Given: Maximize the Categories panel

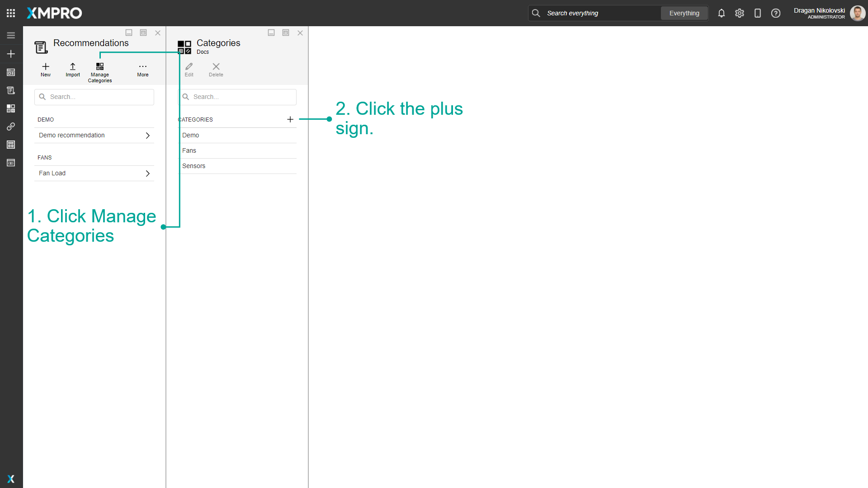Looking at the screenshot, I should point(286,33).
